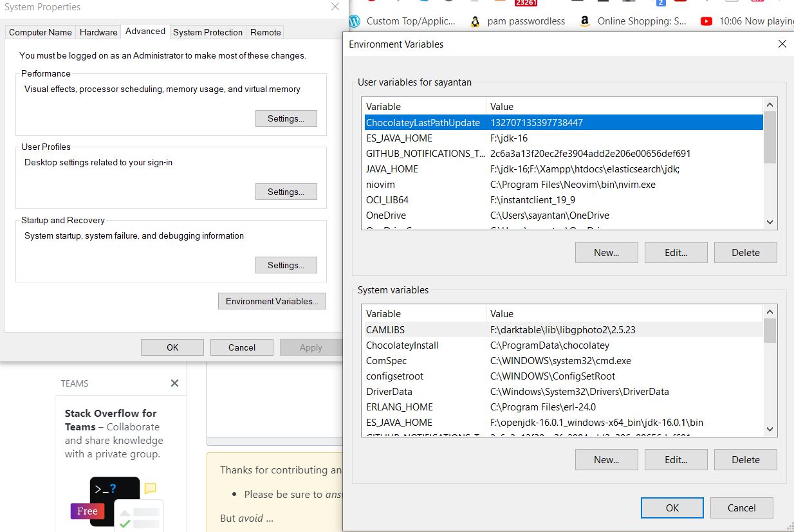This screenshot has width=794, height=532.
Task: Select the OneDrive user variable row
Action: click(563, 216)
